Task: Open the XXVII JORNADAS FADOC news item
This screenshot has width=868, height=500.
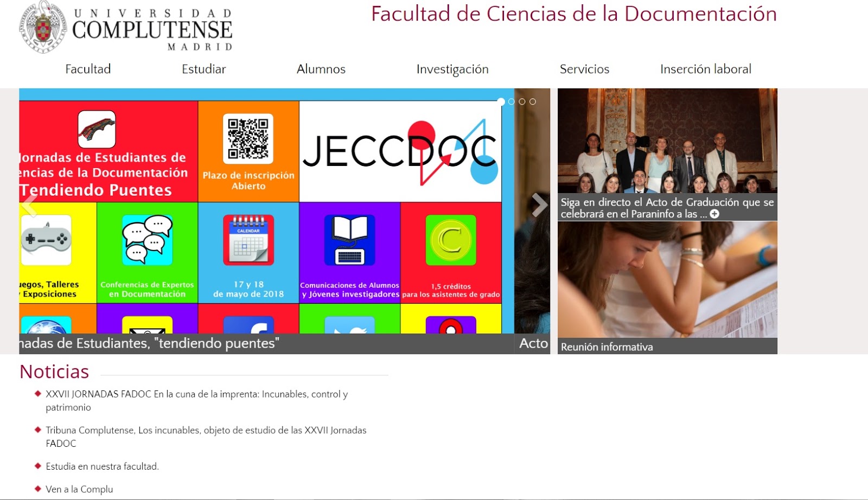Action: 197,401
